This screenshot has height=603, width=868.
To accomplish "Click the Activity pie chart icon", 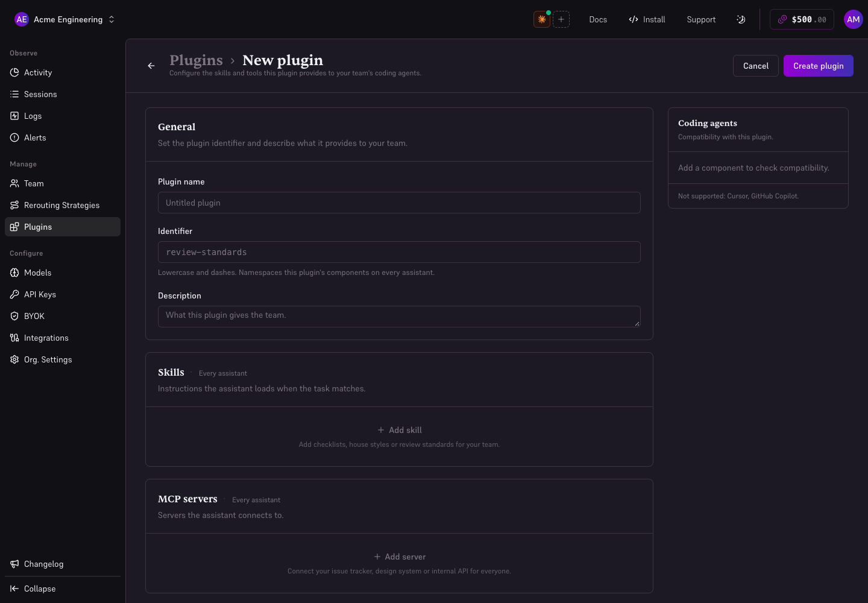I will point(14,72).
